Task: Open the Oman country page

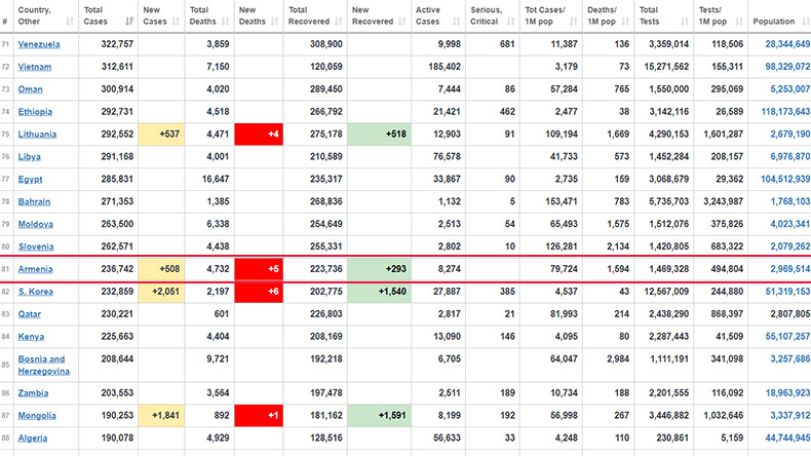Action: (30, 89)
